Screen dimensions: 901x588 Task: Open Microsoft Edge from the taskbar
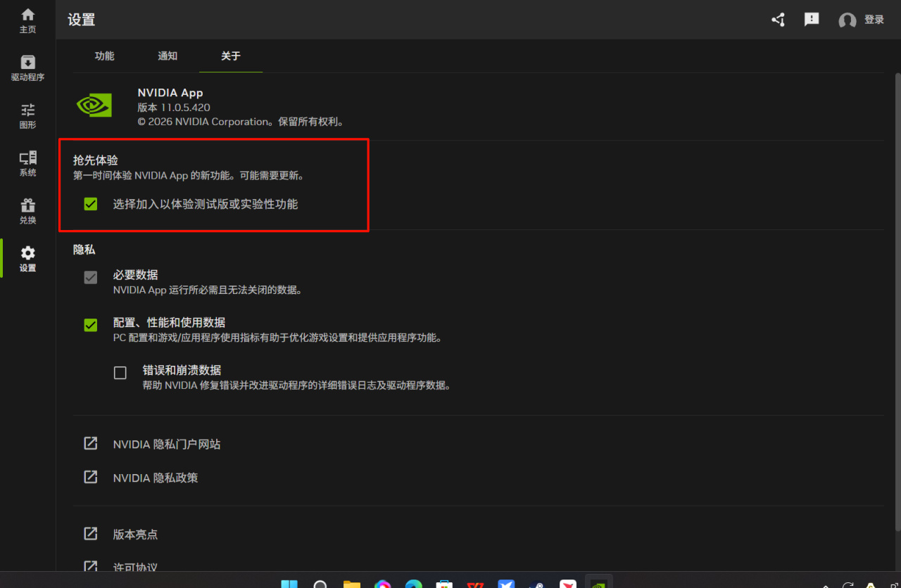(x=413, y=583)
